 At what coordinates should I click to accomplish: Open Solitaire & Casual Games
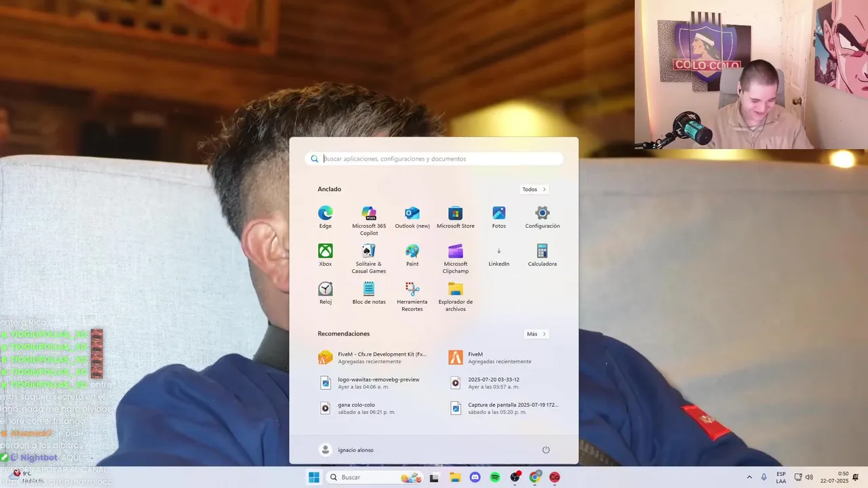pyautogui.click(x=369, y=258)
